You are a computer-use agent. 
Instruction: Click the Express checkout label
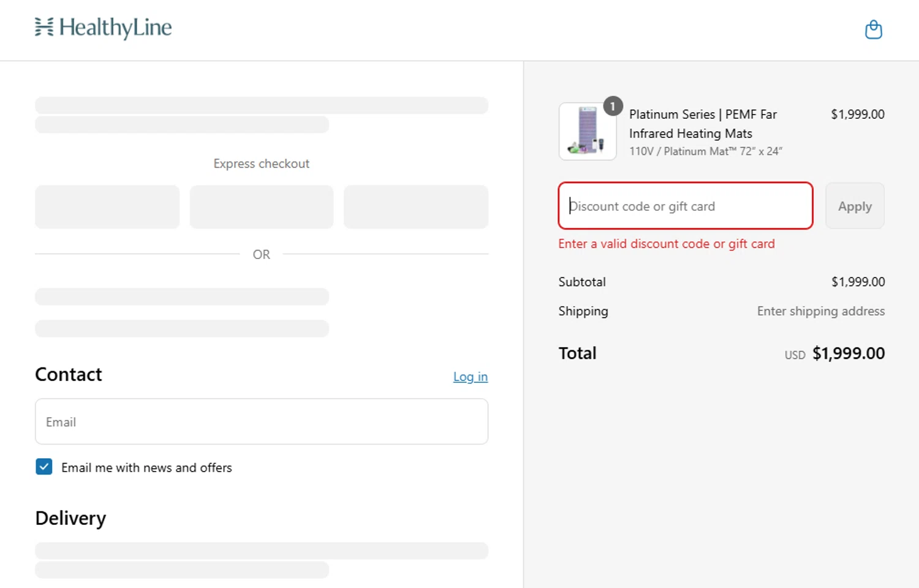tap(262, 164)
